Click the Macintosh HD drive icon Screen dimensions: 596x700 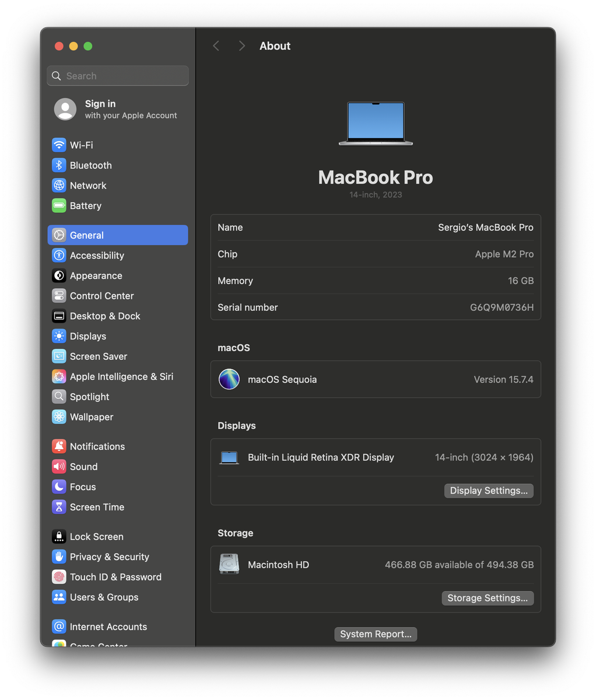coord(229,565)
